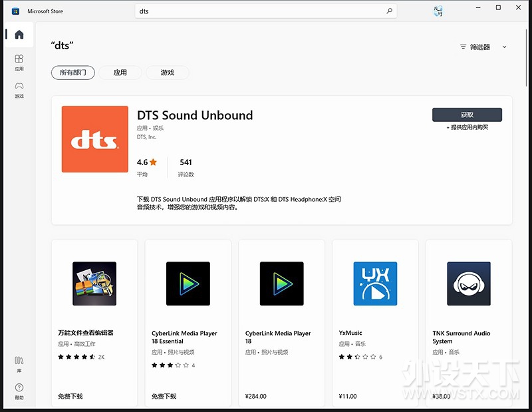
Task: Click the ¥11.00 price of YxMusic
Action: coord(348,396)
